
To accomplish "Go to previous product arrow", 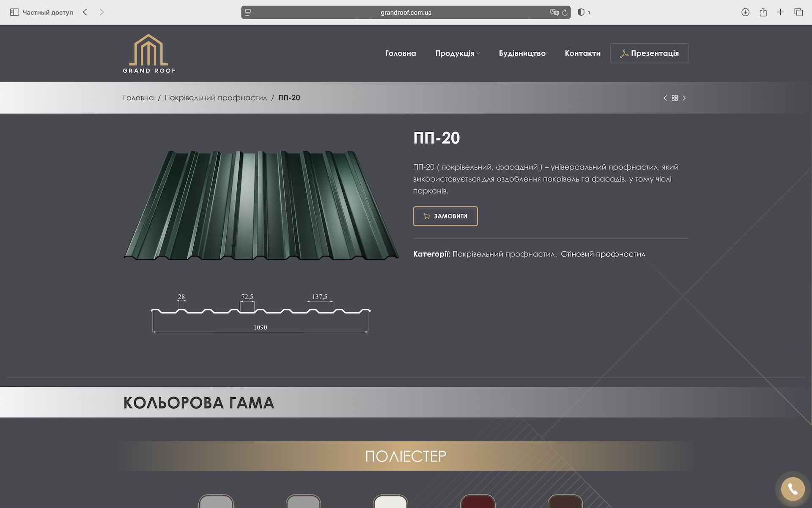I will (665, 98).
